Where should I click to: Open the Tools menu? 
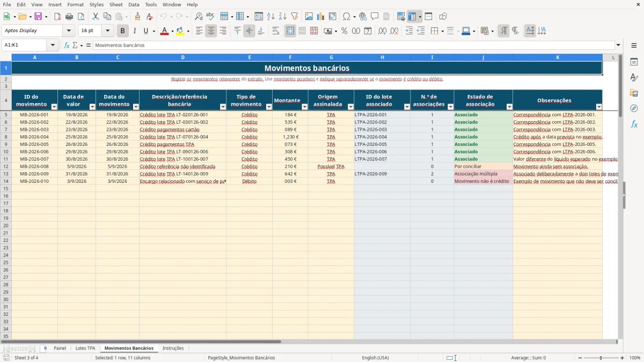[x=151, y=4]
